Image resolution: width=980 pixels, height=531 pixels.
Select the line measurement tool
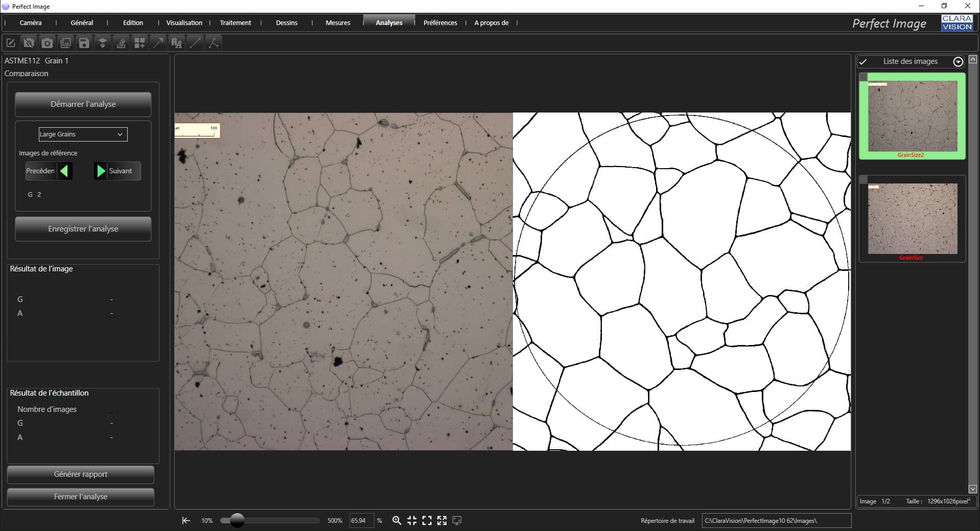coord(195,43)
